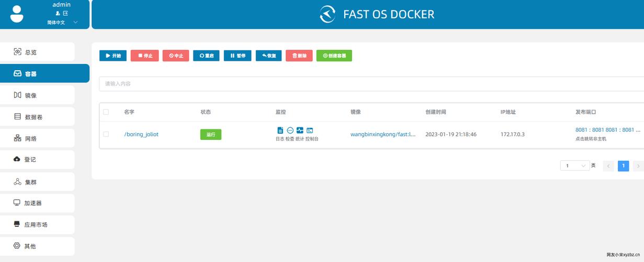This screenshot has width=644, height=262.
Task: Click the 172.17.0.3 IP address cell
Action: point(513,134)
